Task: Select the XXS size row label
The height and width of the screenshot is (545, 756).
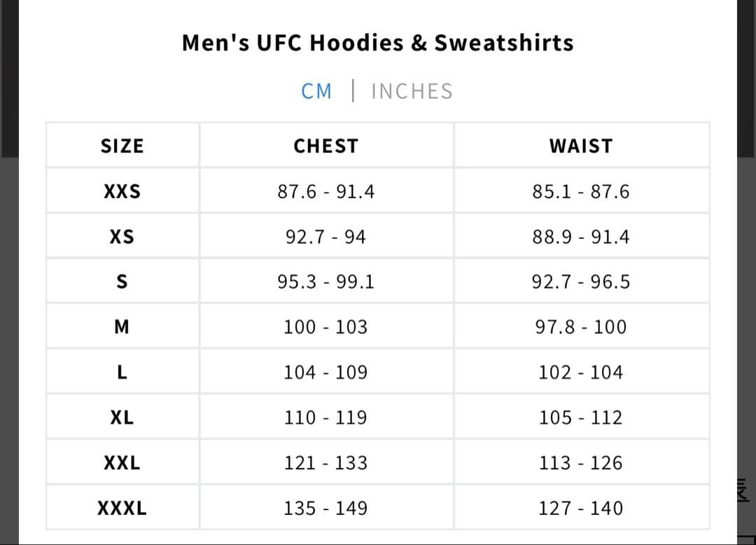Action: click(122, 191)
